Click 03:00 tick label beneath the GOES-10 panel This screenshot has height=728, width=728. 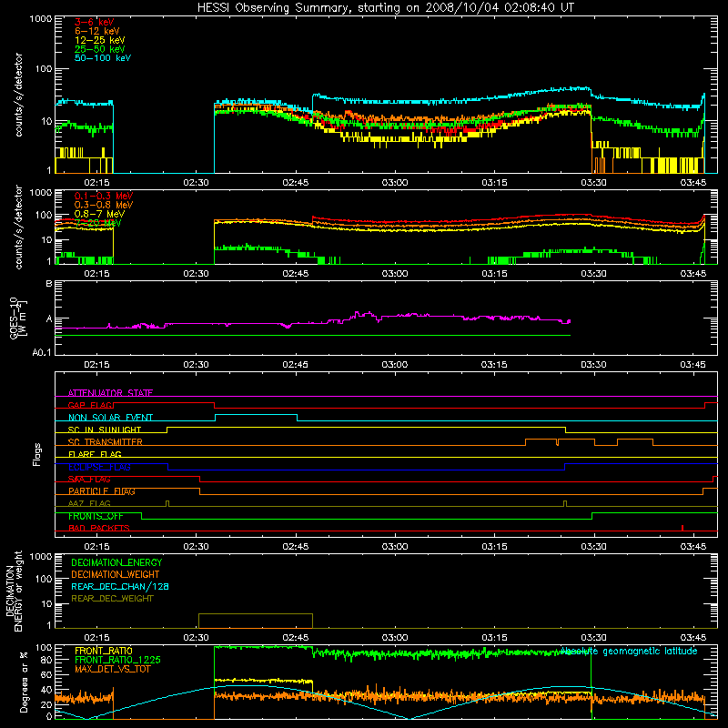(395, 365)
